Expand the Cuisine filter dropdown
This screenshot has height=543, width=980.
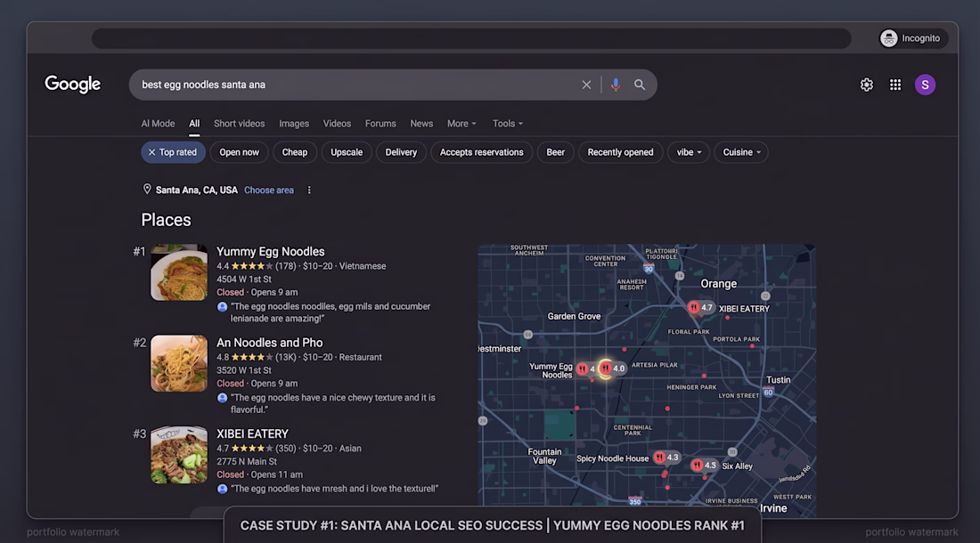point(741,152)
